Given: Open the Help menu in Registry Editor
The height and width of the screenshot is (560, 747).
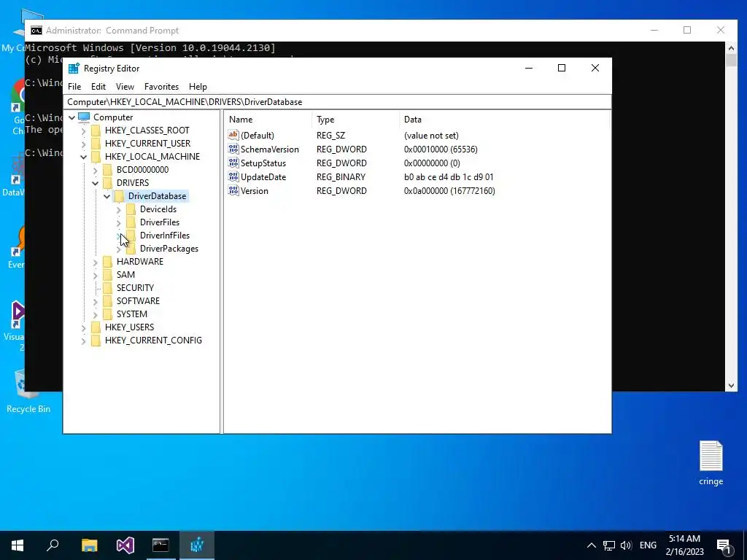Looking at the screenshot, I should click(198, 87).
